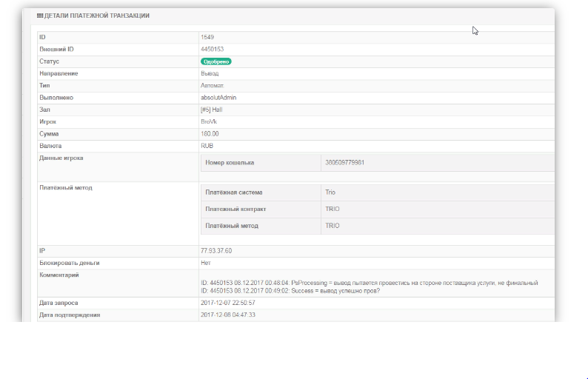The height and width of the screenshot is (379, 588).
Task: Click the confirmation date 2017-12-08 04:47:33
Action: (228, 315)
